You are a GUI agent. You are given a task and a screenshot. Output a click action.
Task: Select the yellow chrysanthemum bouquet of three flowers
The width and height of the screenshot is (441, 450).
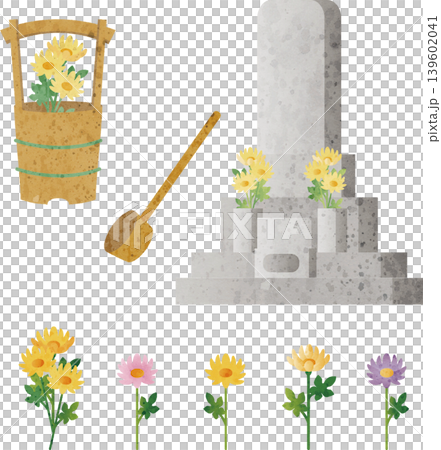point(52,388)
